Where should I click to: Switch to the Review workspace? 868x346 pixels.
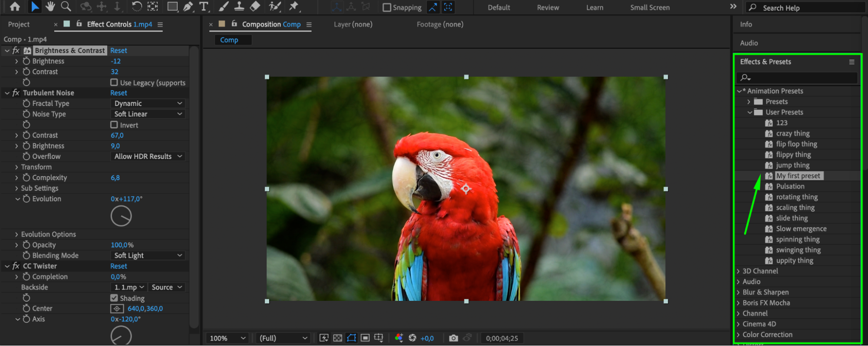click(x=548, y=7)
